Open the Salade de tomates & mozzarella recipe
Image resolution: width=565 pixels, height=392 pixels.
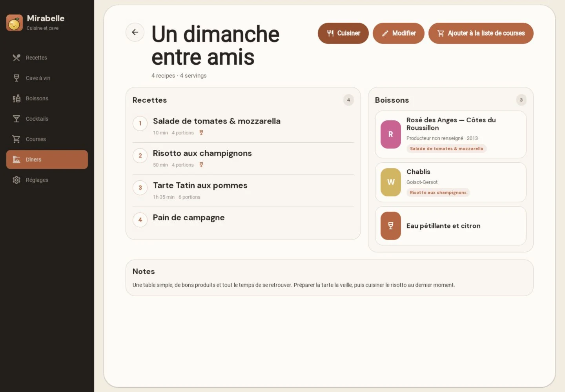tap(243, 126)
